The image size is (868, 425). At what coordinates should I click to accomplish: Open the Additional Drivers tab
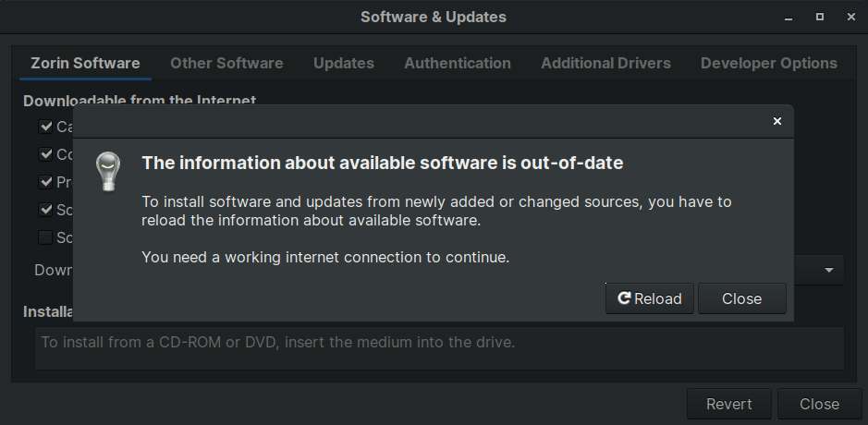pyautogui.click(x=605, y=63)
